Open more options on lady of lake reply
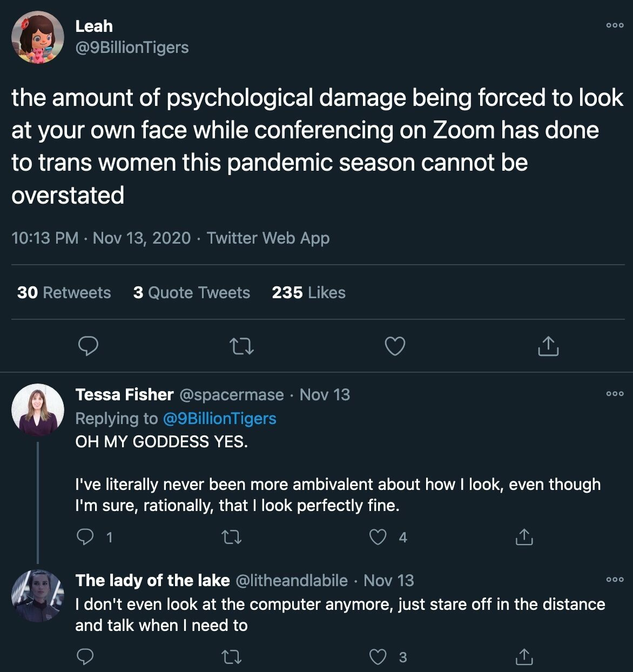The height and width of the screenshot is (672, 633). coord(615,580)
